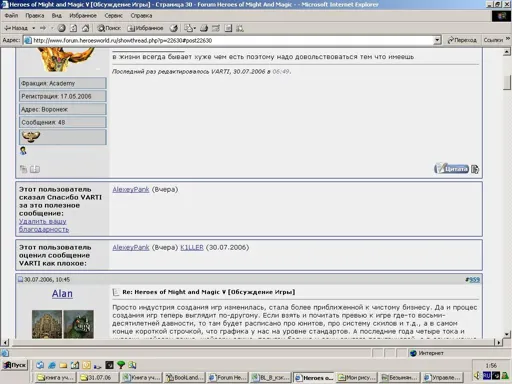Expand the address bar dropdown arrow

coord(437,40)
